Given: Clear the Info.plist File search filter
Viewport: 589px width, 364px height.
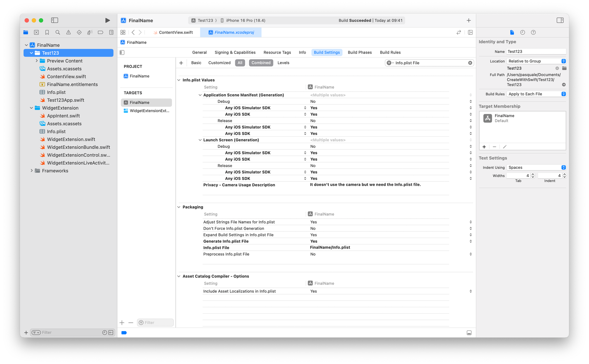Looking at the screenshot, I should pyautogui.click(x=470, y=63).
